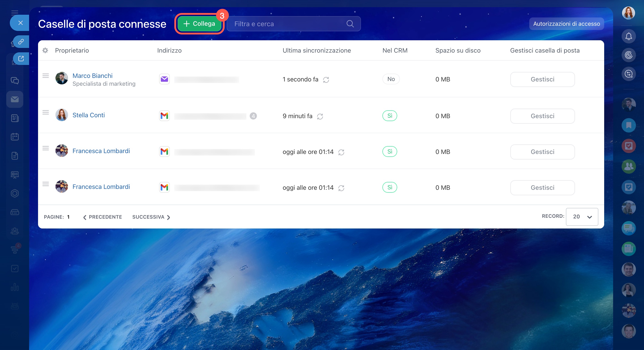644x350 pixels.
Task: Click the search magnifier icon
Action: (350, 24)
